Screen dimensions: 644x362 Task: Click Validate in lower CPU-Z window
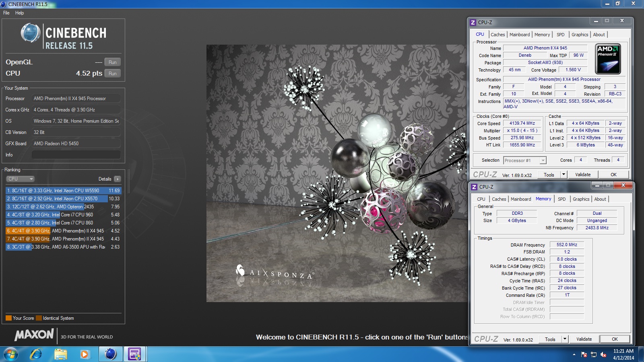(584, 339)
